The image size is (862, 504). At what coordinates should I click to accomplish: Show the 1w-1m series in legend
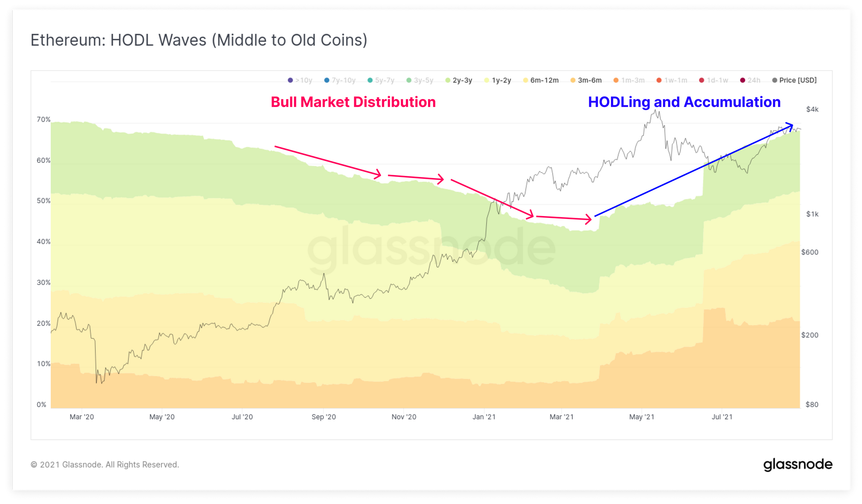(672, 80)
